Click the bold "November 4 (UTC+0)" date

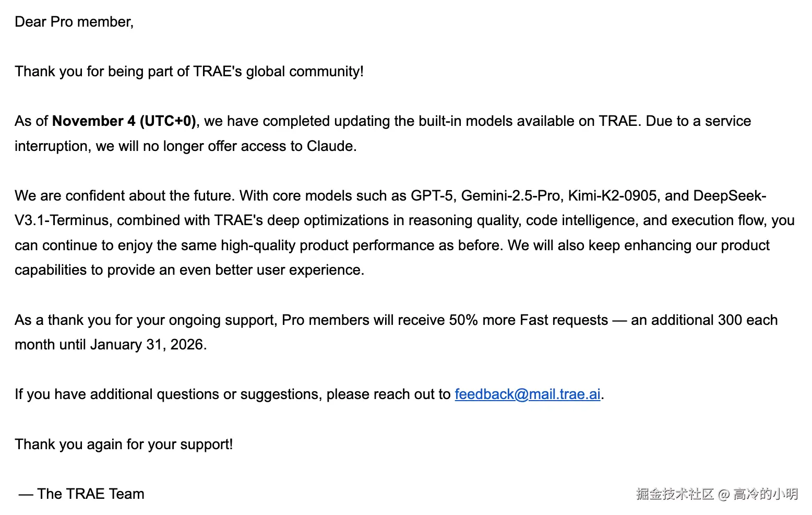[x=124, y=121]
